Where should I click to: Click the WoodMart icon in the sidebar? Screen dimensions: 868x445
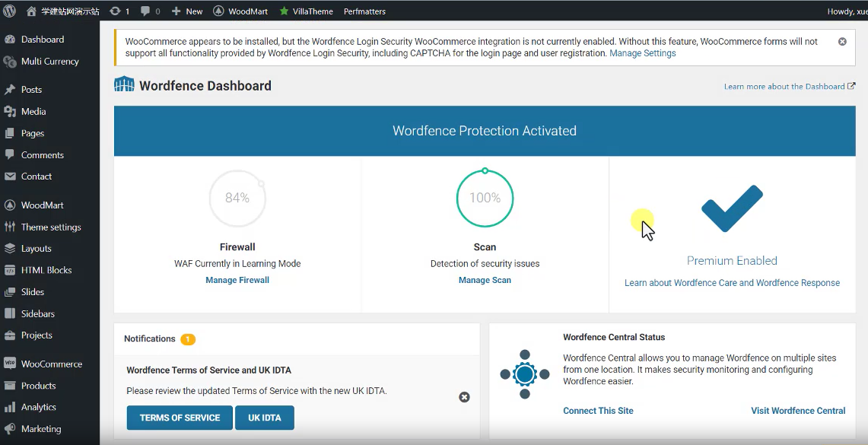pos(10,205)
